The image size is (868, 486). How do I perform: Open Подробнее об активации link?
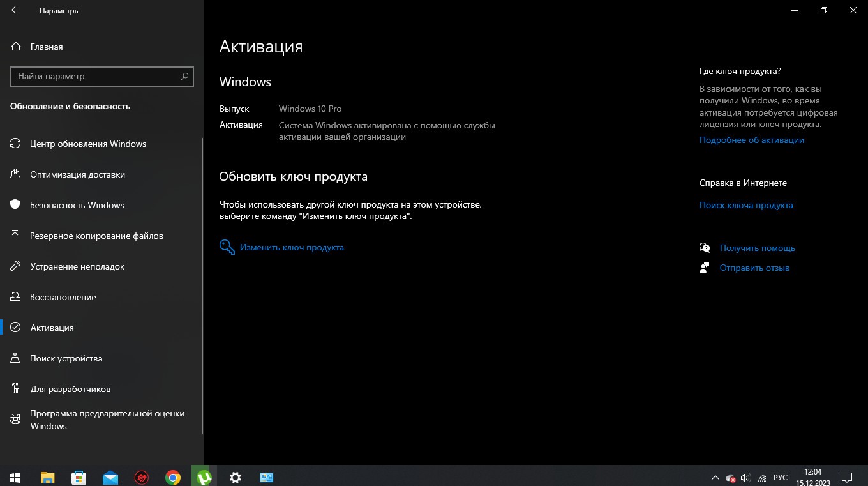(x=751, y=140)
